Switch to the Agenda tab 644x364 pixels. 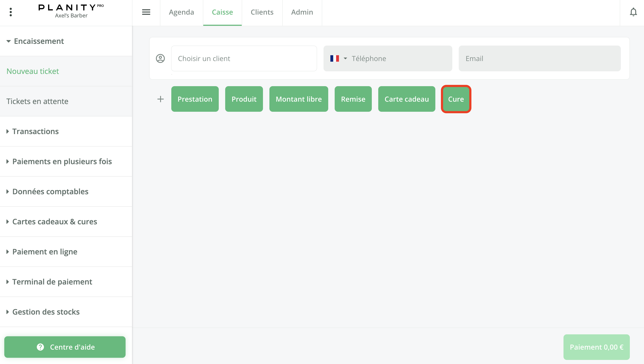point(181,12)
